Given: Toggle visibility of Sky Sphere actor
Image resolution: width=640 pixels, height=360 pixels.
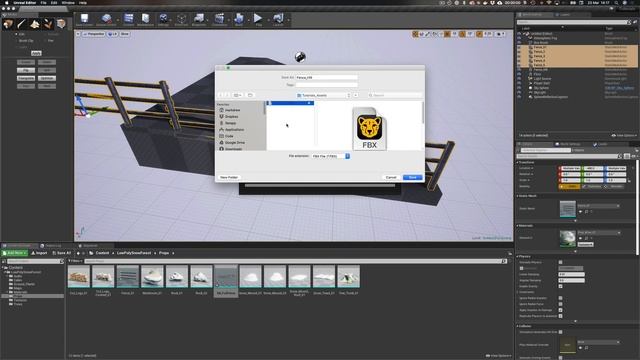Looking at the screenshot, I should (x=519, y=88).
